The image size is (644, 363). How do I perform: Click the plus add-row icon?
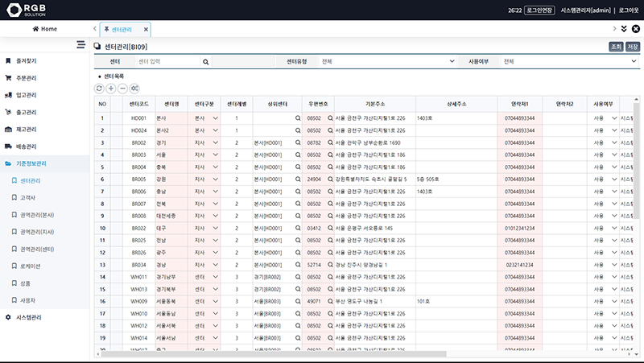[x=111, y=89]
